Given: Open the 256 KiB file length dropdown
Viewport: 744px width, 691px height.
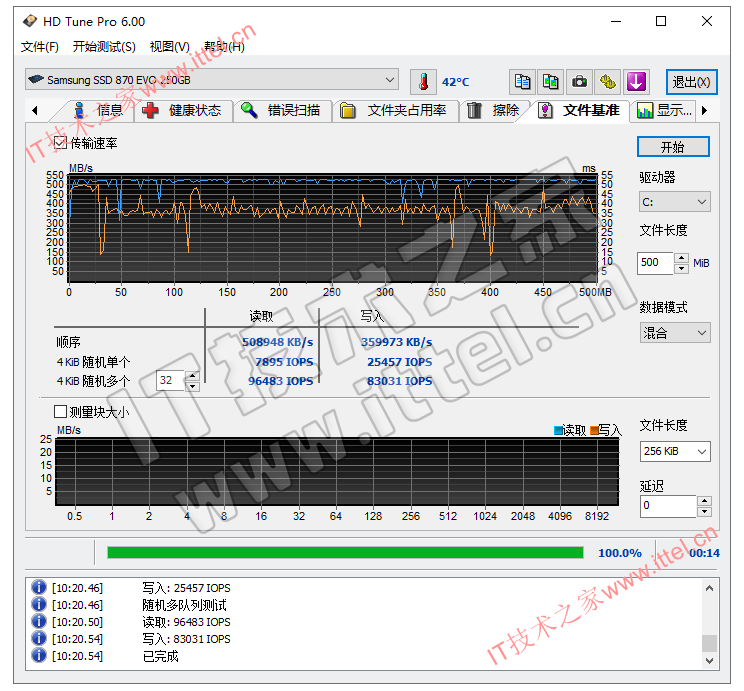Looking at the screenshot, I should [674, 452].
